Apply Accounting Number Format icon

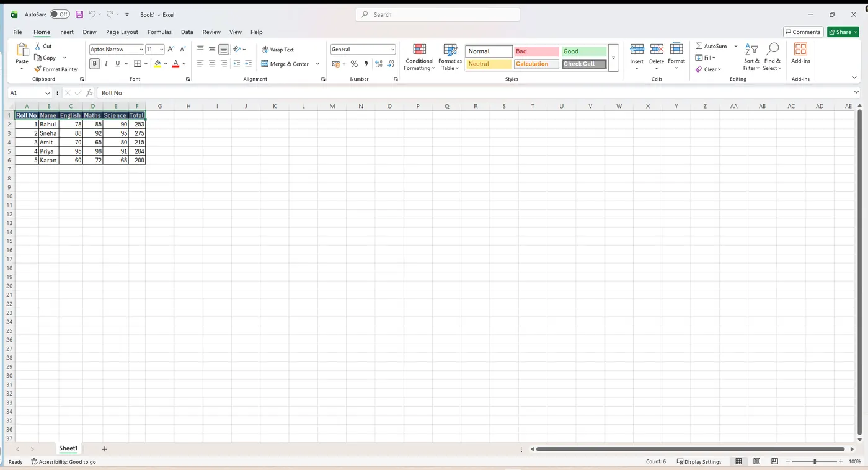[336, 64]
